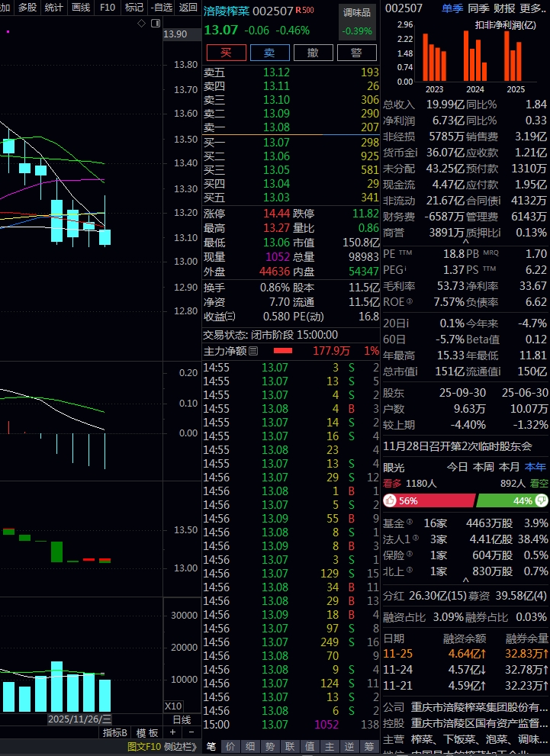
Task: Click the X10 volume scale box
Action: pyautogui.click(x=173, y=706)
